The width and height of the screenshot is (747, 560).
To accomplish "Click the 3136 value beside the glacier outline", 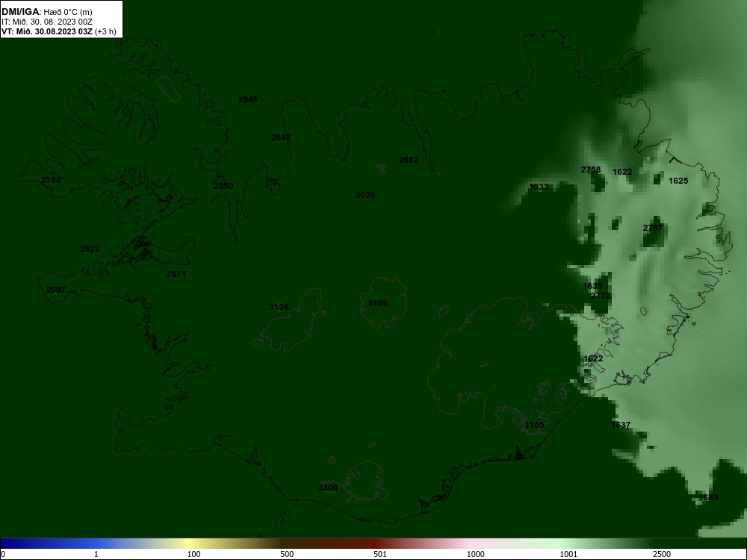I will tap(279, 307).
